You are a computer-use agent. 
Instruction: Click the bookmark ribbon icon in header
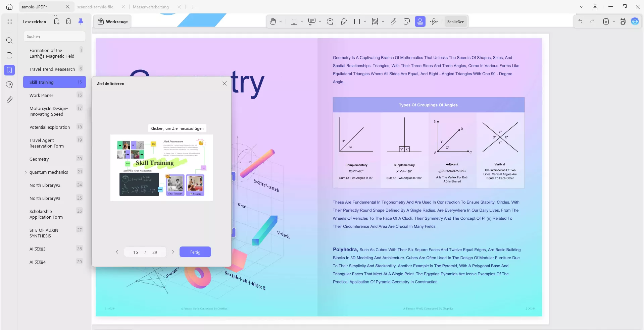68,21
